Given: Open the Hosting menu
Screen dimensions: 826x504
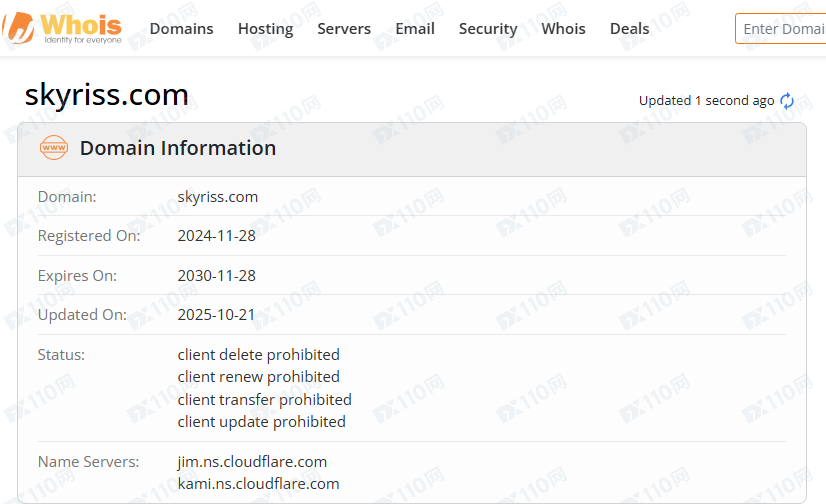Looking at the screenshot, I should point(265,29).
